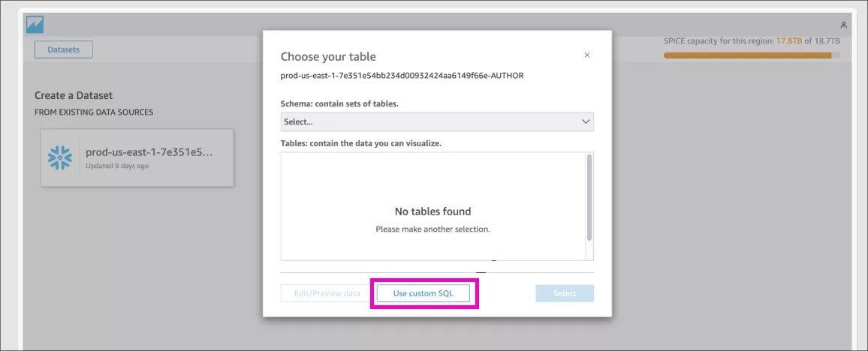Click the SPICE capacity progress bar
The height and width of the screenshot is (351, 868).
click(751, 55)
